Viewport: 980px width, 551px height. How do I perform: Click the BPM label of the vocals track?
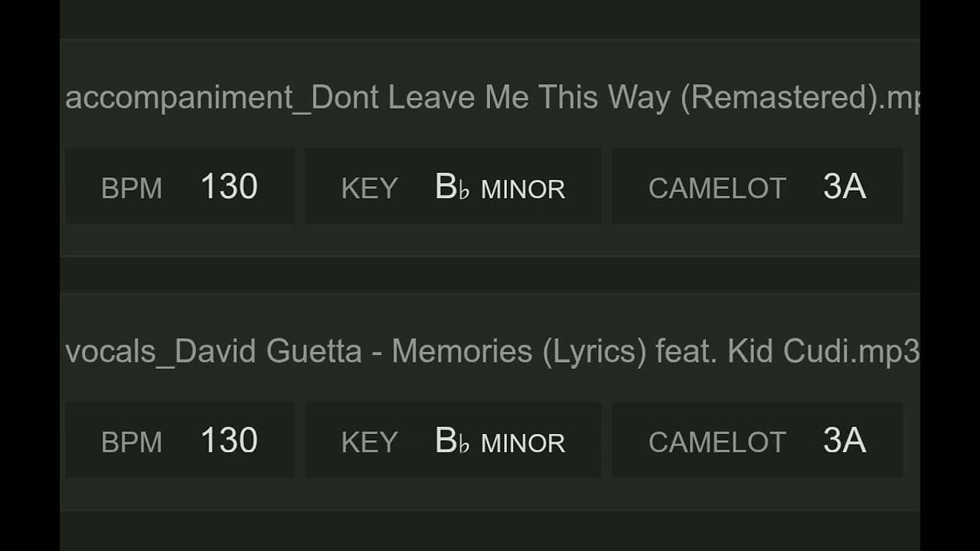coord(132,442)
